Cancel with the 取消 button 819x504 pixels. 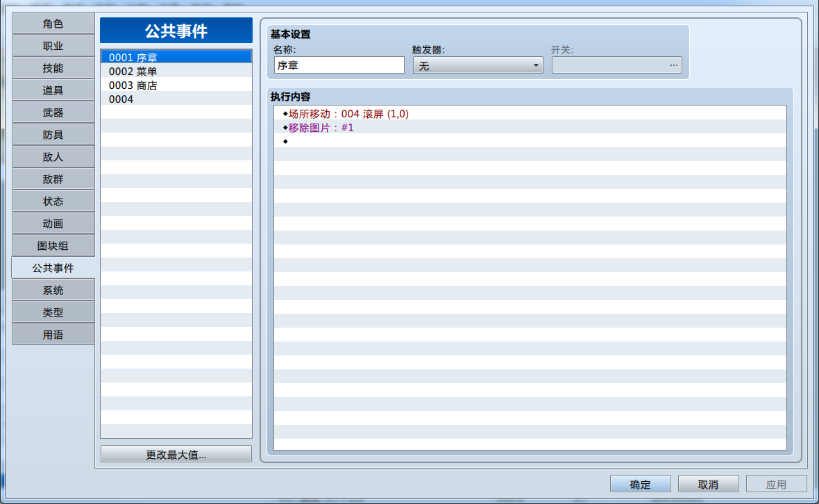click(708, 484)
